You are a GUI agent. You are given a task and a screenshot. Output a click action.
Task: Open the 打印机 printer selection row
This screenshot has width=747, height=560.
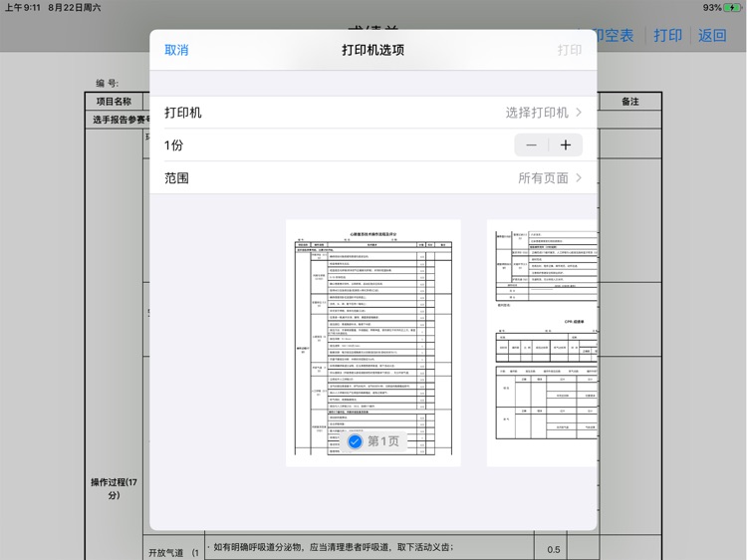point(373,113)
